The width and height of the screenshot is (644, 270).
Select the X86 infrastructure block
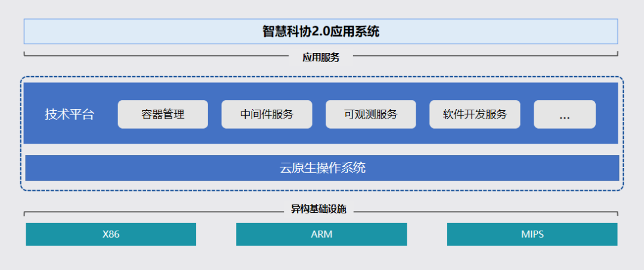point(111,234)
